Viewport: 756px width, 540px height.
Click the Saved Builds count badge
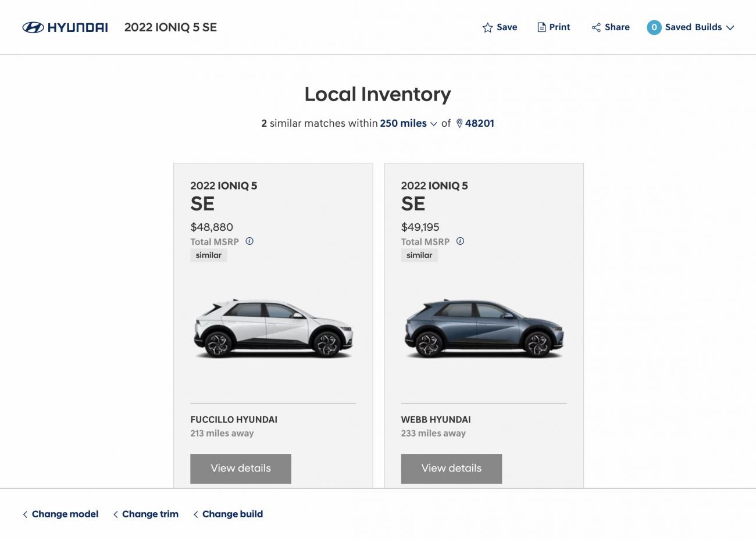click(x=654, y=27)
